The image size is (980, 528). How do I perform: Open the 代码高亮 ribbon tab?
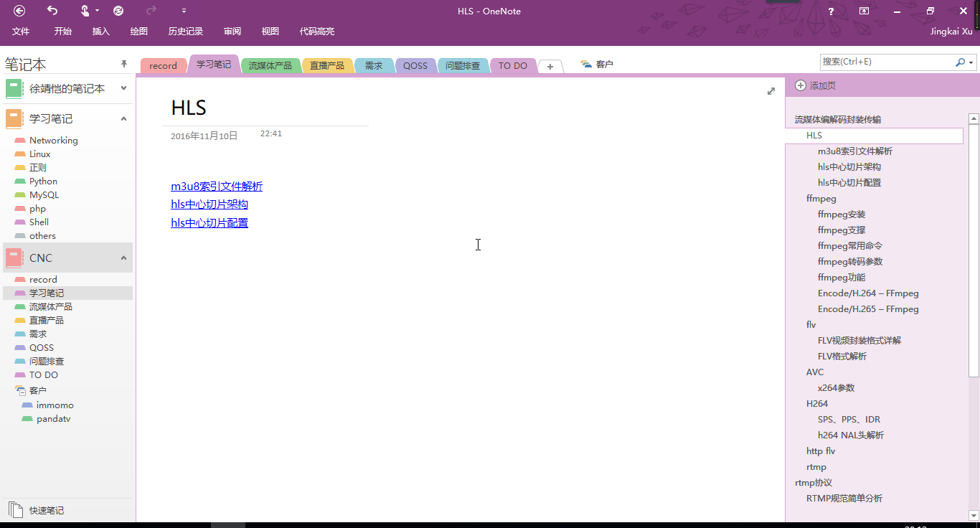317,32
